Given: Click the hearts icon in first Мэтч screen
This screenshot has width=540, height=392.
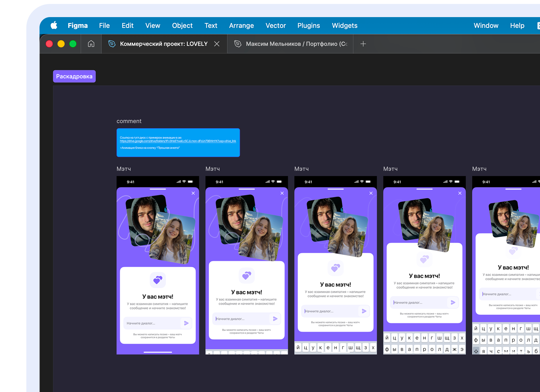Looking at the screenshot, I should pyautogui.click(x=158, y=280).
